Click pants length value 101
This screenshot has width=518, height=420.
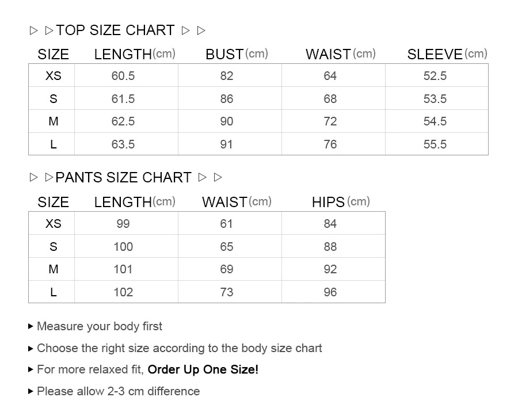point(123,269)
